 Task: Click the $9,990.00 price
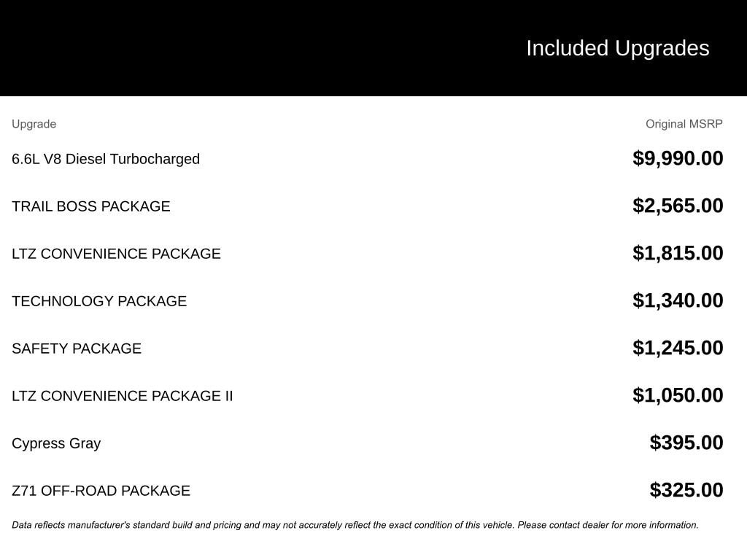click(678, 158)
